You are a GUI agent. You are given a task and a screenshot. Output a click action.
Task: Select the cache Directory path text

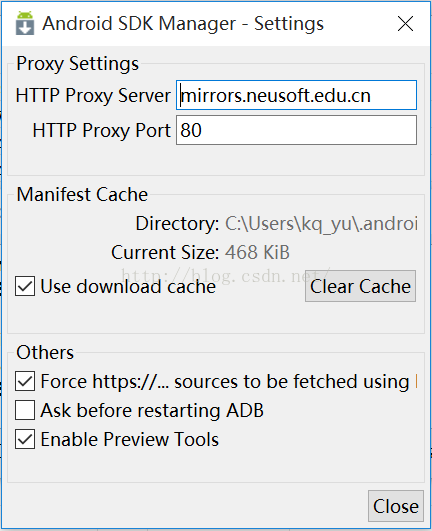[x=321, y=224]
